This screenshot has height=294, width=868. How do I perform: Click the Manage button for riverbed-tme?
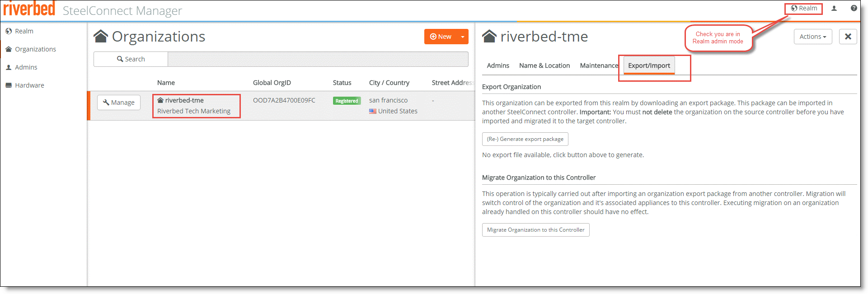click(x=119, y=103)
